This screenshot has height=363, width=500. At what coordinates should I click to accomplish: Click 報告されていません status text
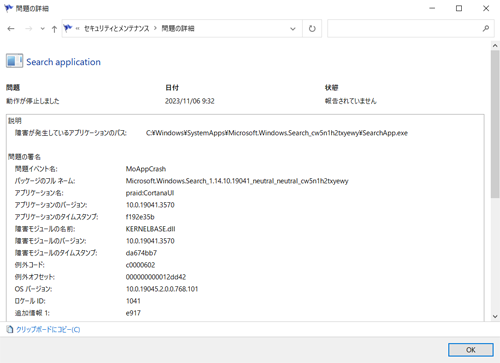[x=351, y=101]
